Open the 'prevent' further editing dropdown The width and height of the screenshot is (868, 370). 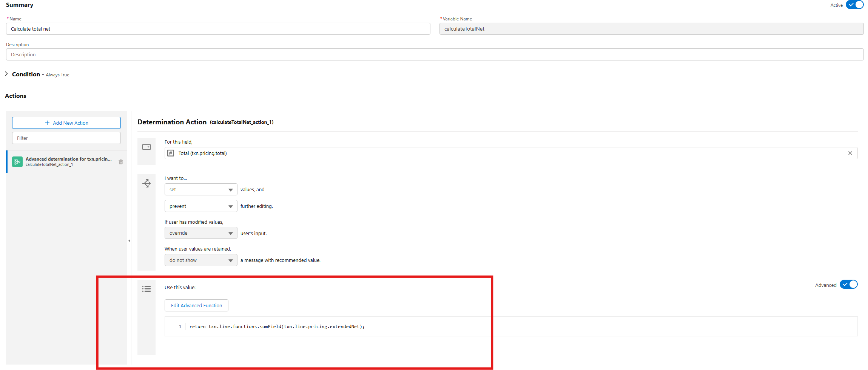click(x=201, y=206)
